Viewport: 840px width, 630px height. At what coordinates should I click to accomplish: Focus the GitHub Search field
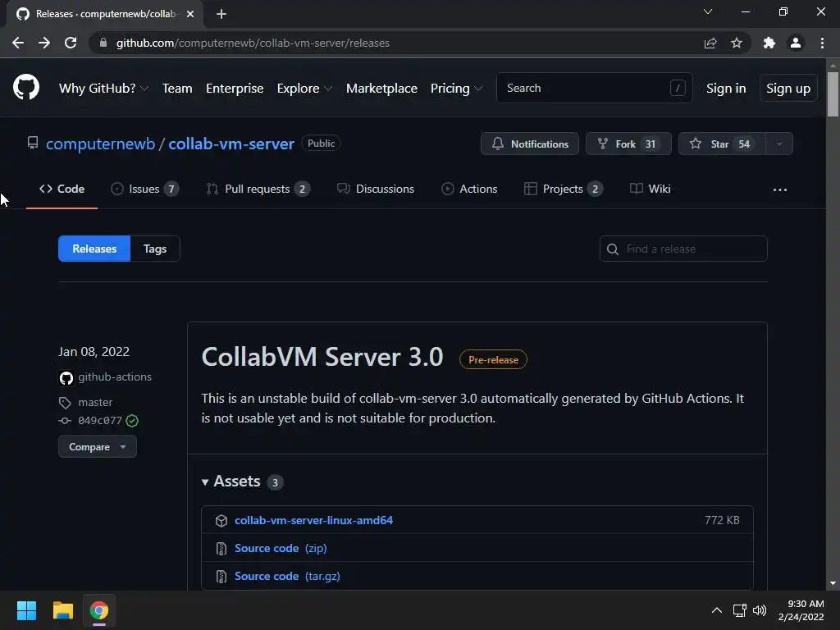[595, 89]
